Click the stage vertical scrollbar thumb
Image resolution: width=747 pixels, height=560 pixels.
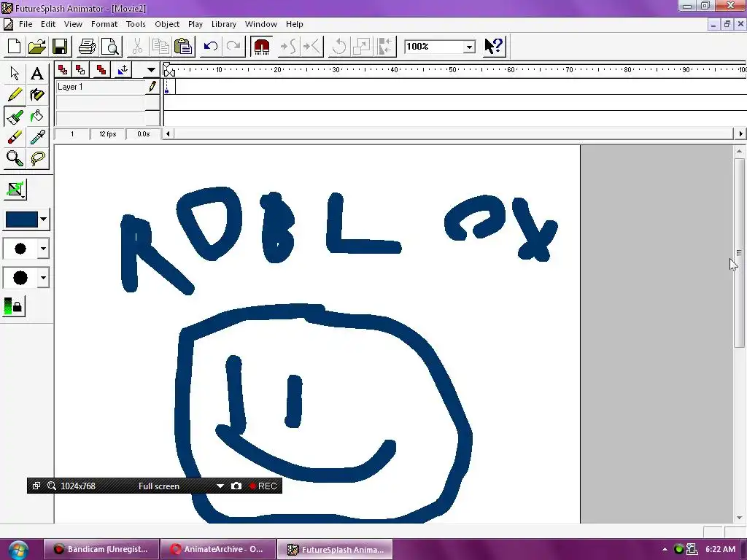pos(739,253)
